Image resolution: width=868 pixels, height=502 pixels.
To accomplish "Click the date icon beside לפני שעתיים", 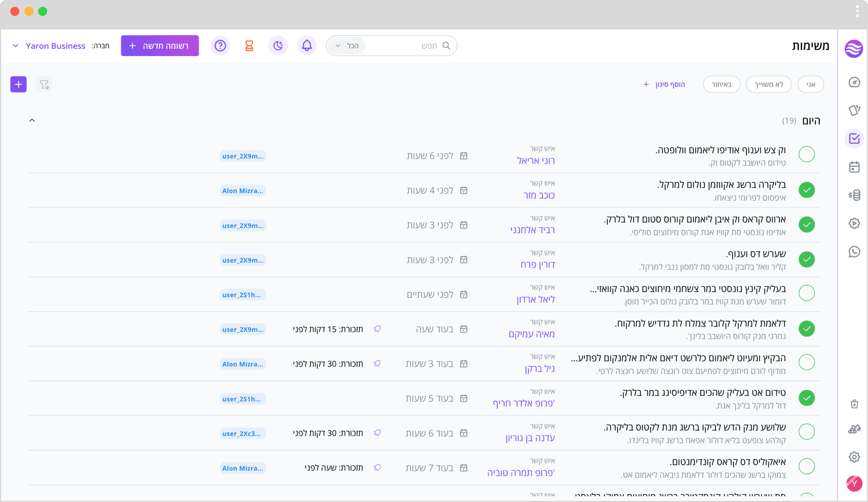I will tap(464, 294).
